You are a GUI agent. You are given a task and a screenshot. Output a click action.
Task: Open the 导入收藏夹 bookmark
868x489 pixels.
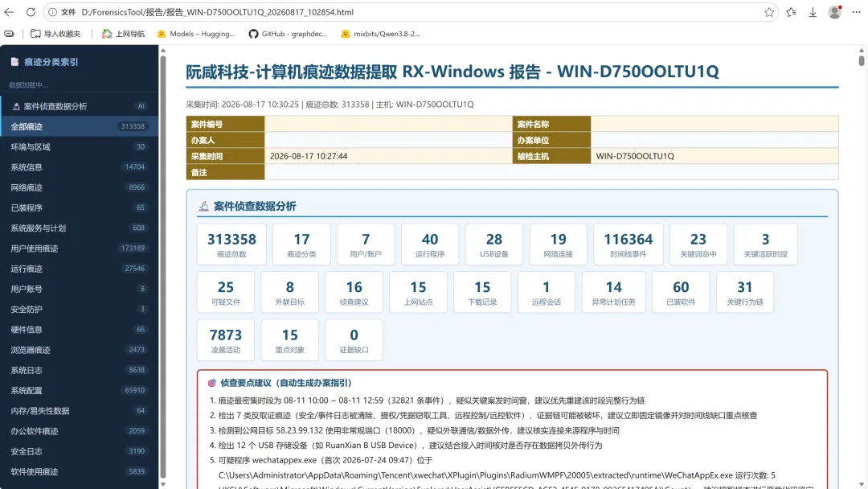coord(55,34)
